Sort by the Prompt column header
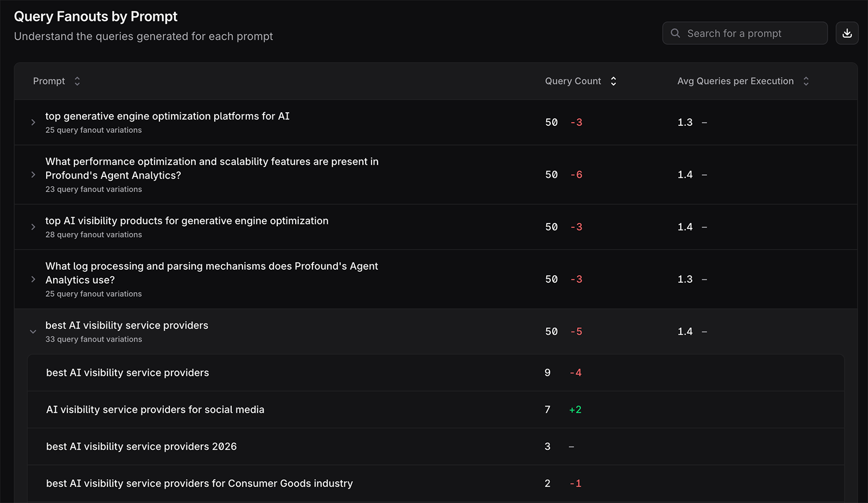 click(x=49, y=81)
